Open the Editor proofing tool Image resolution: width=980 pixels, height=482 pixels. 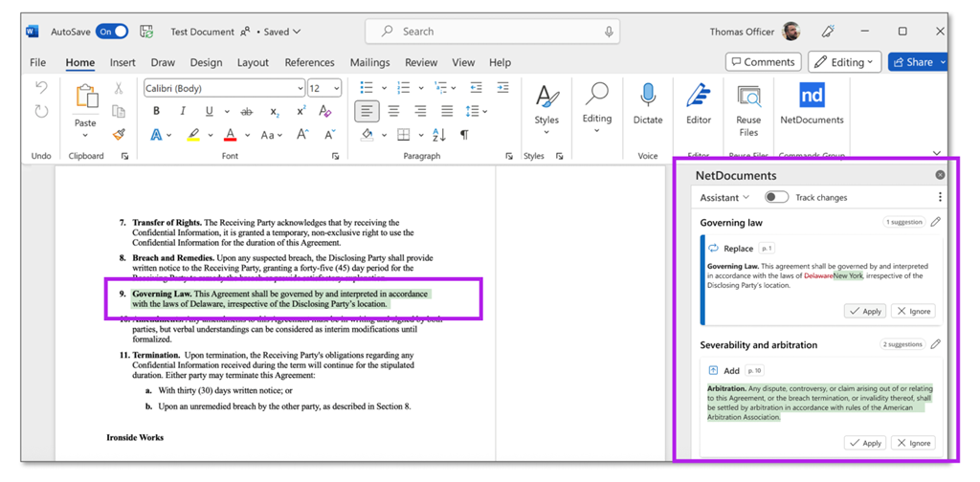point(698,103)
